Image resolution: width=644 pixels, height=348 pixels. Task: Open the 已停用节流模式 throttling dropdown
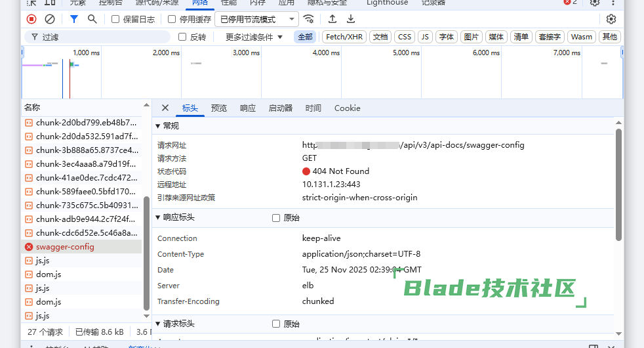(x=256, y=20)
